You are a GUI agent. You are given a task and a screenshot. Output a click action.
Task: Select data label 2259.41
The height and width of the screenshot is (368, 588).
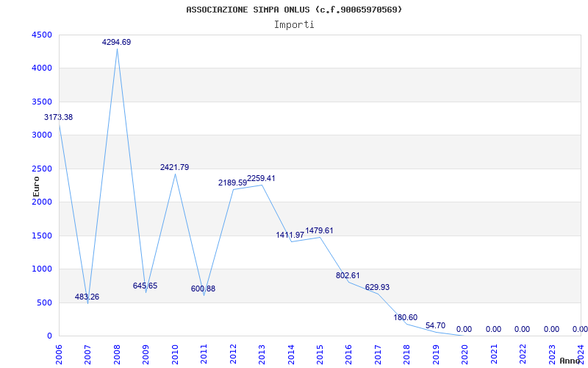click(x=261, y=178)
